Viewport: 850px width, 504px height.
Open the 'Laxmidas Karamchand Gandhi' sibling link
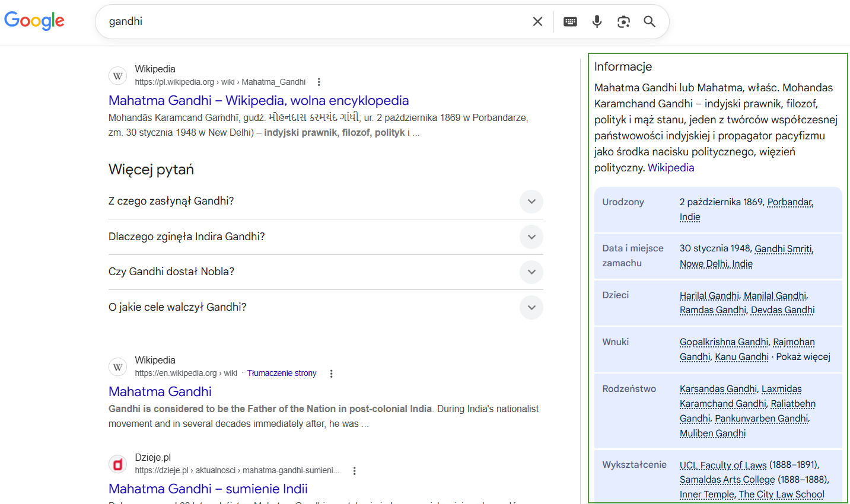pos(741,396)
